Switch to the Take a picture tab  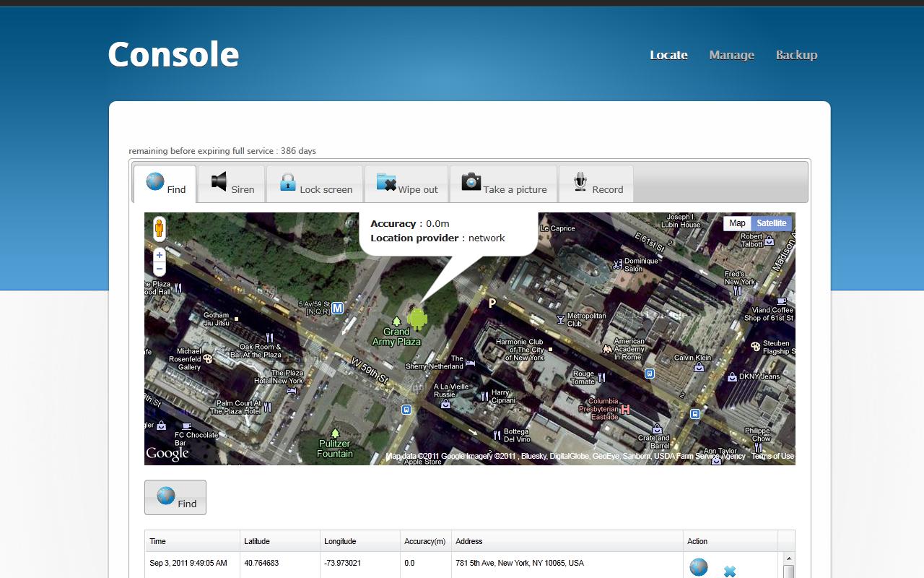pyautogui.click(x=503, y=184)
